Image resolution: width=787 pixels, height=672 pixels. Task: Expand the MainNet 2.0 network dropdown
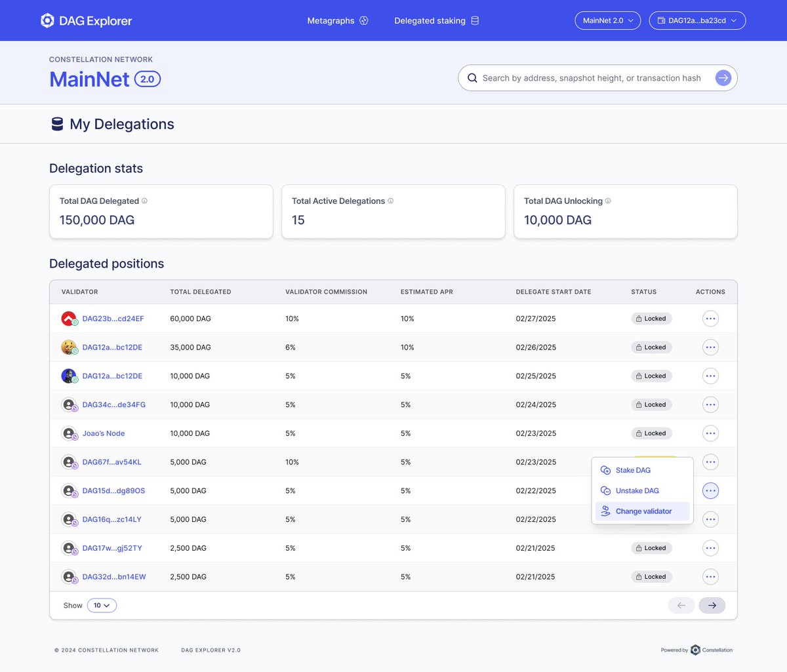tap(608, 20)
